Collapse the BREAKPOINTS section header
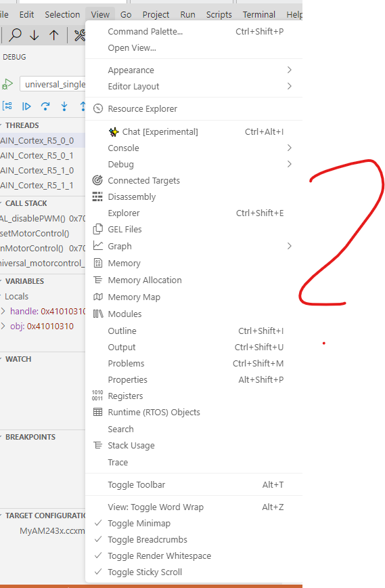The width and height of the screenshot is (385, 588). click(30, 437)
